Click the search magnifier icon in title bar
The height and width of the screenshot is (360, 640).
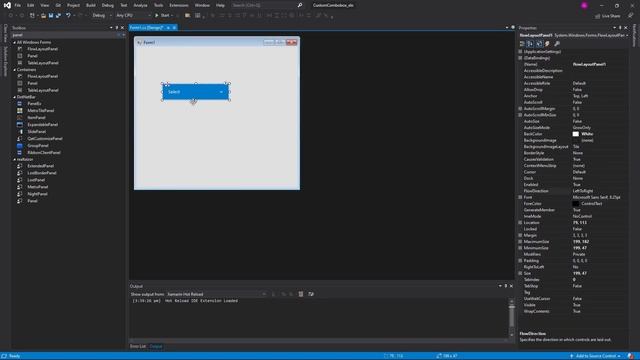(x=300, y=5)
